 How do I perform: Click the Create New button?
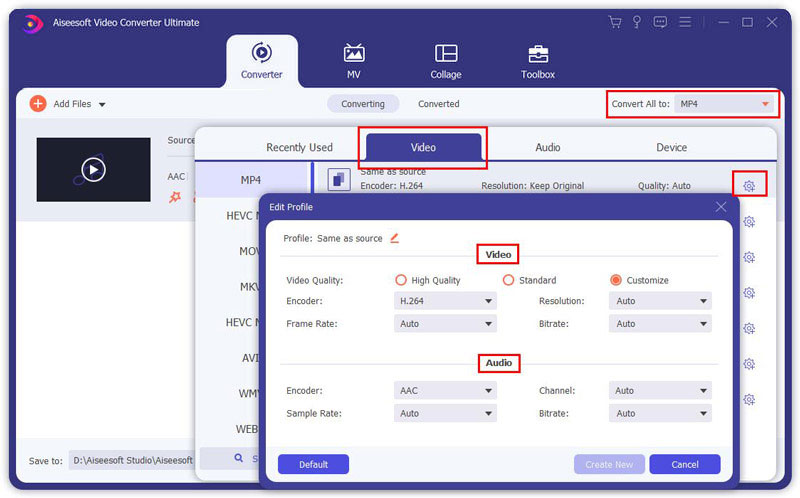609,464
